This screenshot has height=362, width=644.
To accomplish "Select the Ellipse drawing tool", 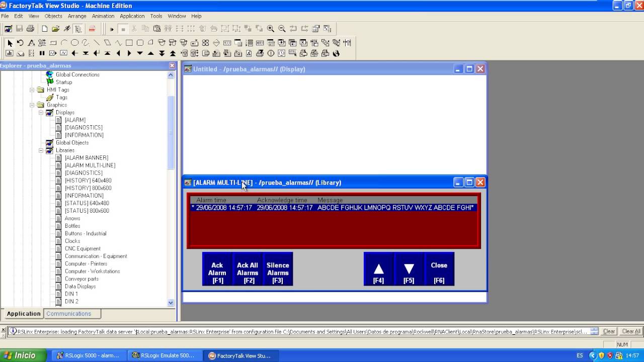I will pos(74,43).
